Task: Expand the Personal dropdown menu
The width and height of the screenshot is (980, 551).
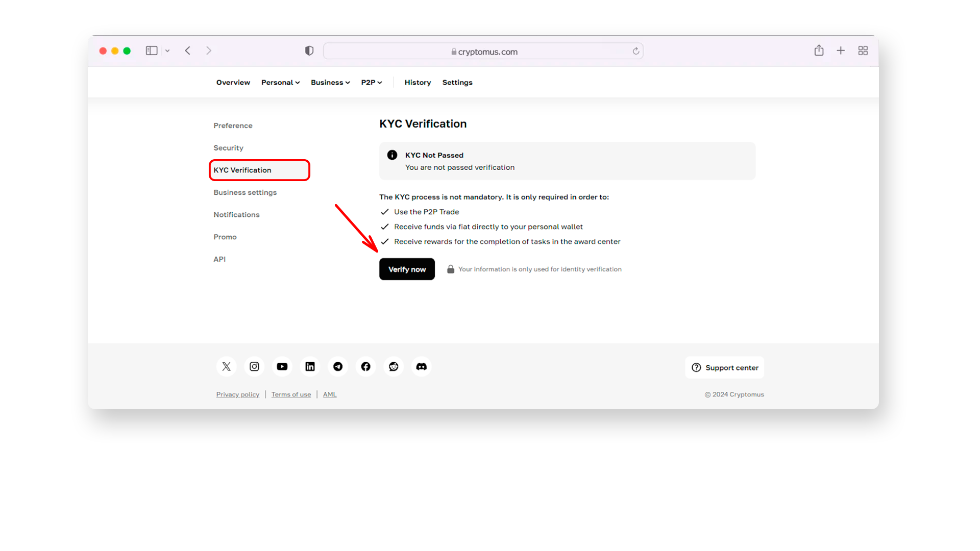Action: point(280,82)
